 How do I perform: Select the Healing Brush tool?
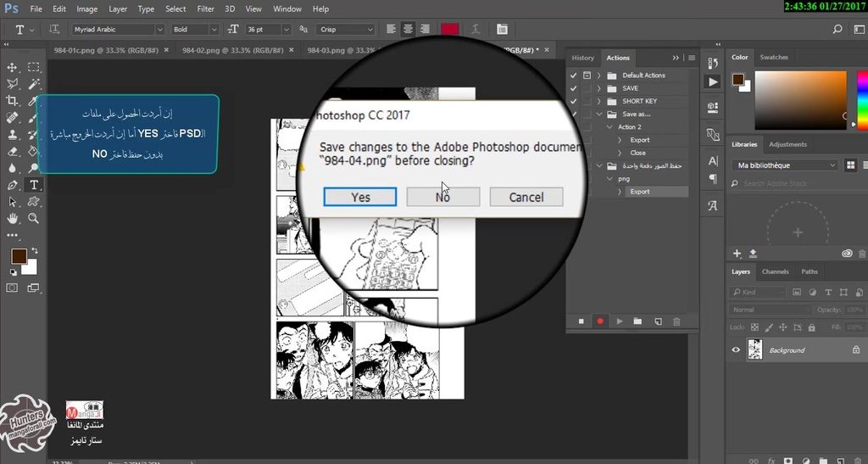12,117
